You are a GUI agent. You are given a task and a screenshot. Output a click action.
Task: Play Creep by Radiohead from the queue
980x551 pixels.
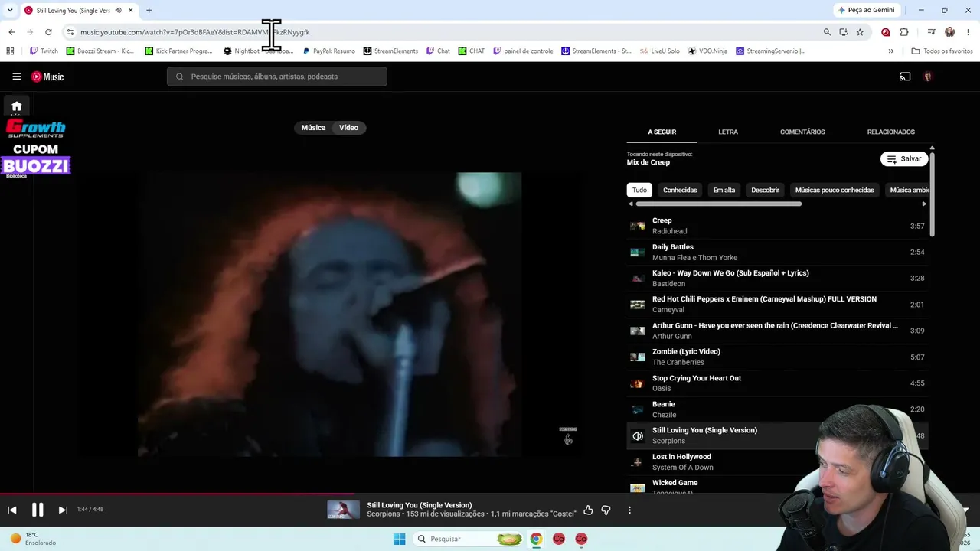(777, 226)
